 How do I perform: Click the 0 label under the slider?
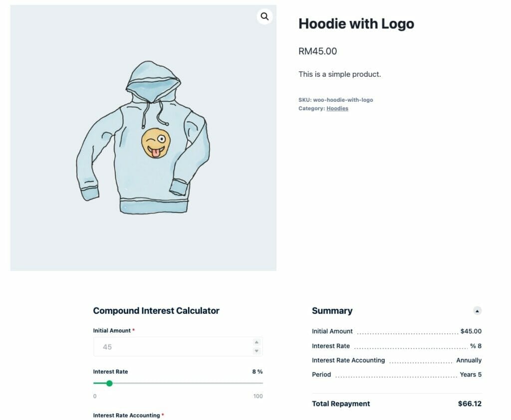tap(94, 396)
